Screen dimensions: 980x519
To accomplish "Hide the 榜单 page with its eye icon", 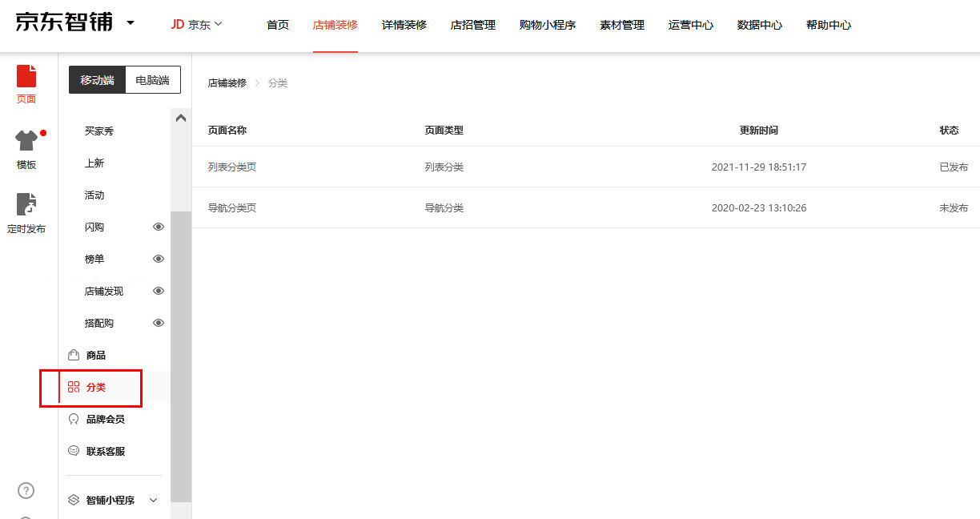I will coord(159,259).
